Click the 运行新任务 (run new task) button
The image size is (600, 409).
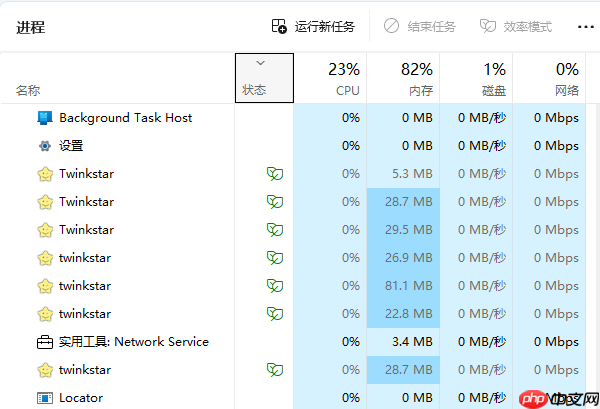pos(313,27)
